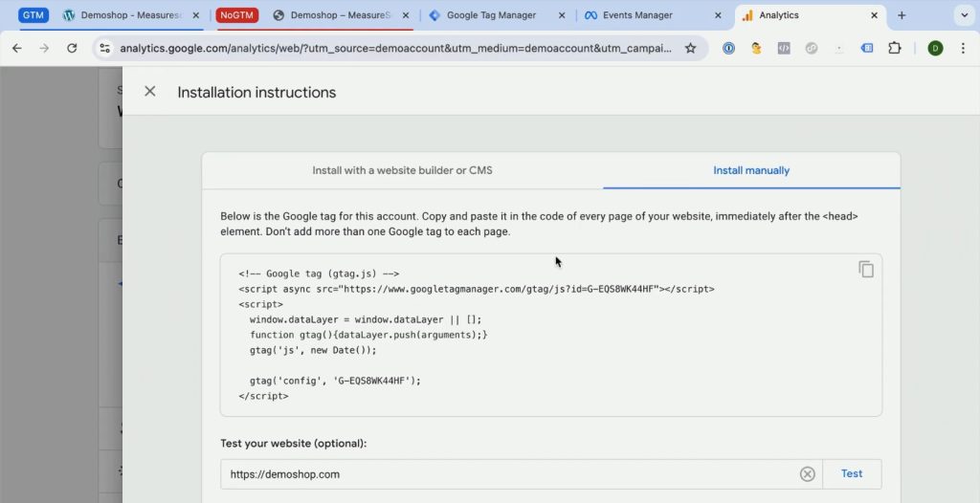The height and width of the screenshot is (503, 980).
Task: Click the analytics.google.com address bar
Action: 395,48
